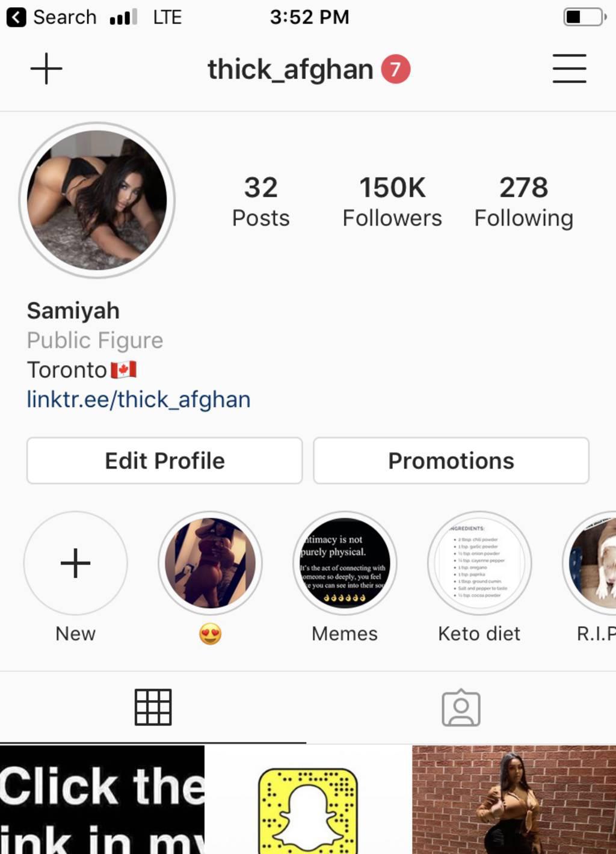Tap the thick_afghan username to switch accounts

click(x=291, y=69)
